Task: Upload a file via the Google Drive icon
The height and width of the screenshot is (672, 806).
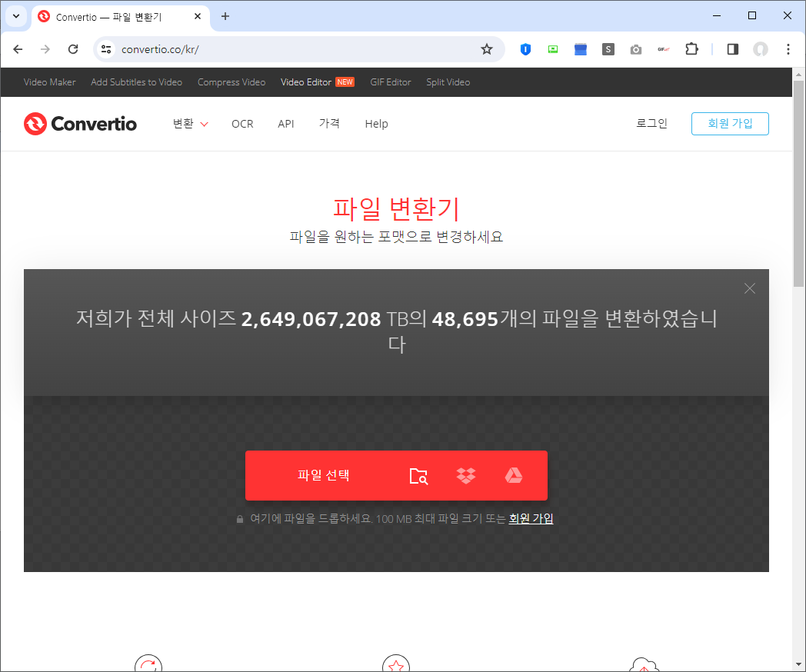Action: (x=513, y=475)
